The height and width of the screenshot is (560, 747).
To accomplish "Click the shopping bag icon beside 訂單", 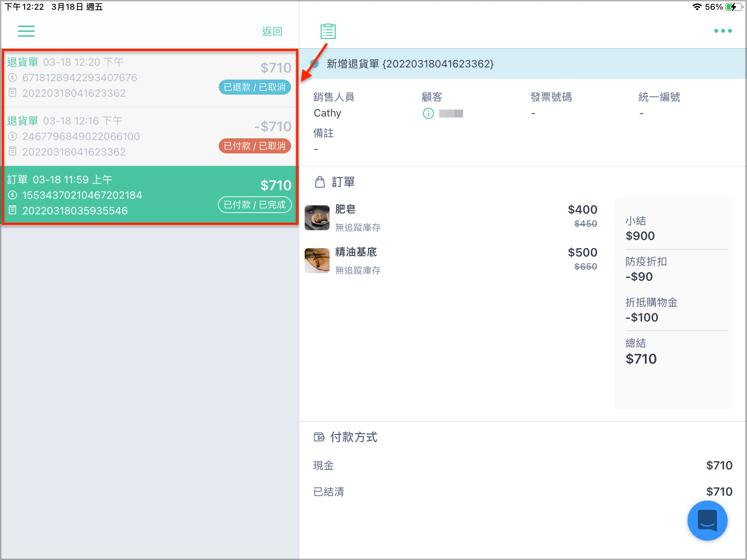I will click(320, 182).
